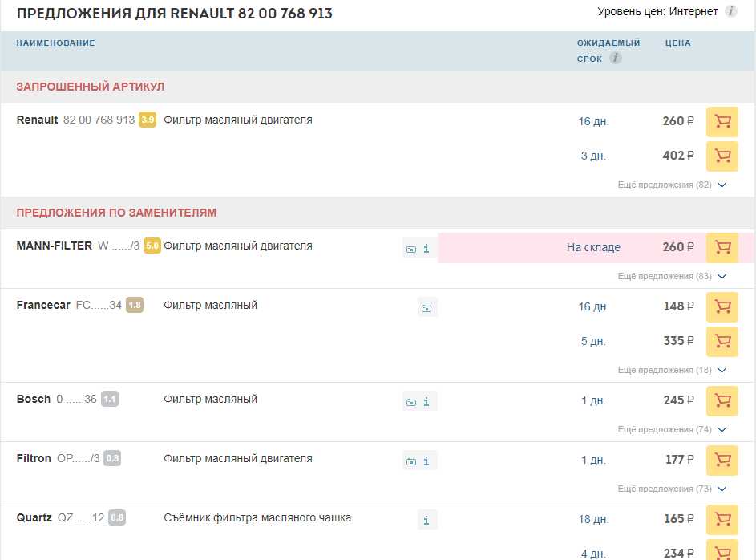Add Bosch 245 ₽ filter to cart
The height and width of the screenshot is (560, 756).
click(722, 400)
